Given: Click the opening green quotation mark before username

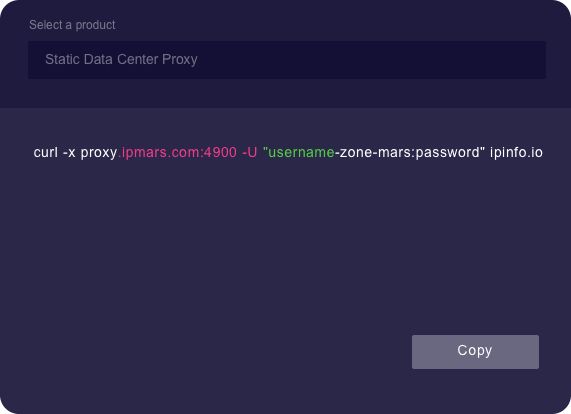Looking at the screenshot, I should tap(265, 149).
